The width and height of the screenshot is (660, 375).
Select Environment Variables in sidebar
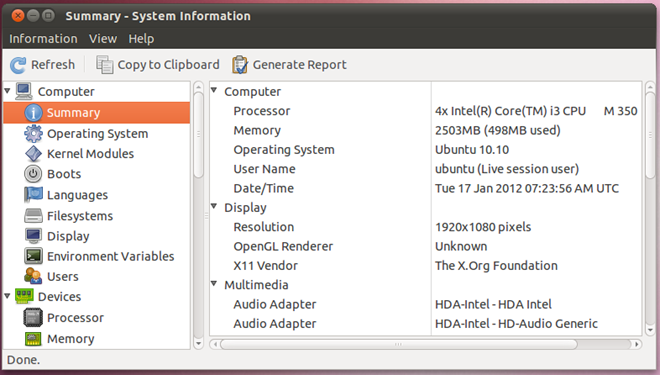111,256
